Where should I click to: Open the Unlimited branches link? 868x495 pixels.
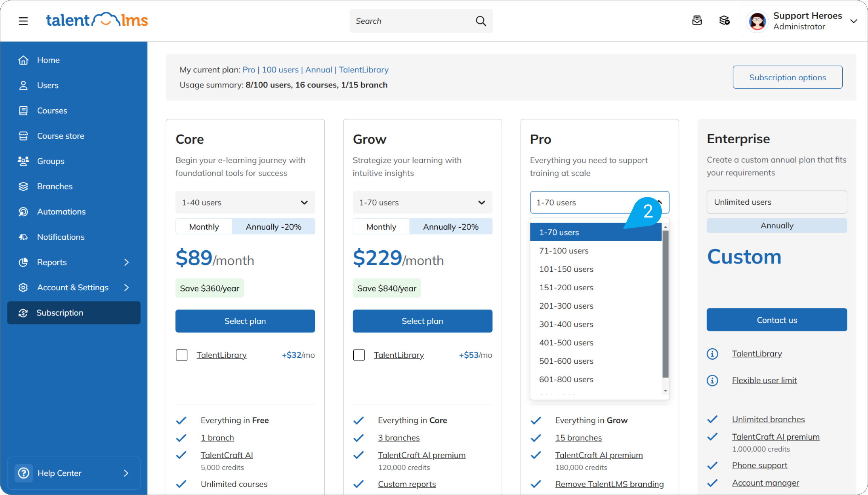768,419
